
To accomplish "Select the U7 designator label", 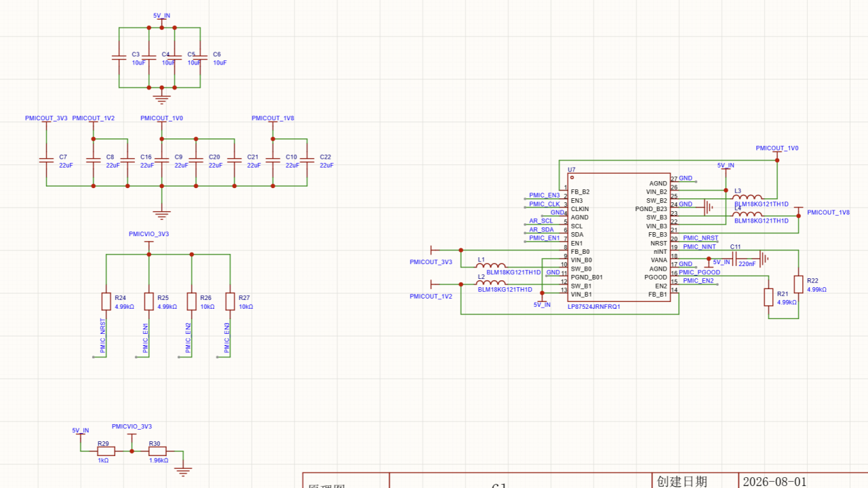I will click(572, 169).
